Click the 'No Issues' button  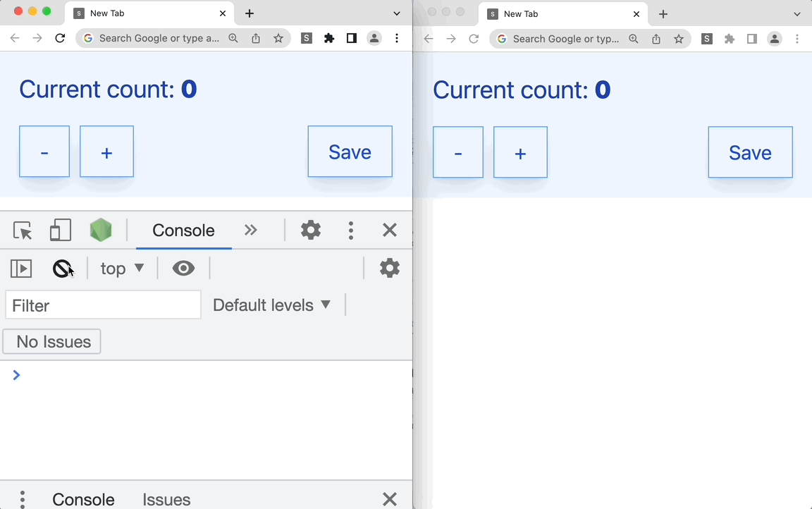click(x=51, y=341)
